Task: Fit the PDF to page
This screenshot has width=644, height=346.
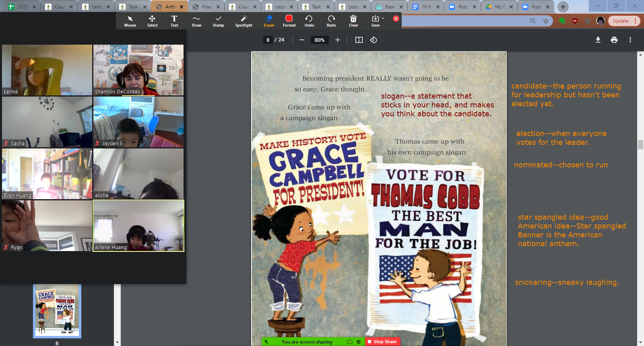Action: 359,40
